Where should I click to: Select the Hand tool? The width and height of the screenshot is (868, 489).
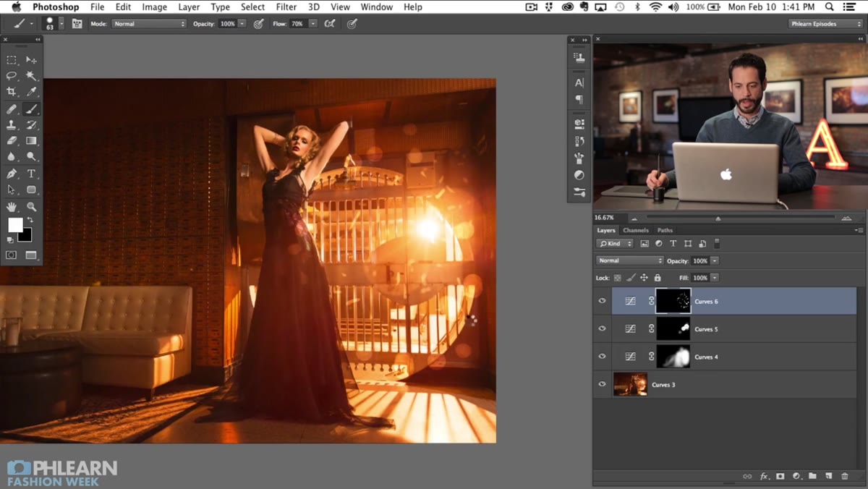point(12,207)
